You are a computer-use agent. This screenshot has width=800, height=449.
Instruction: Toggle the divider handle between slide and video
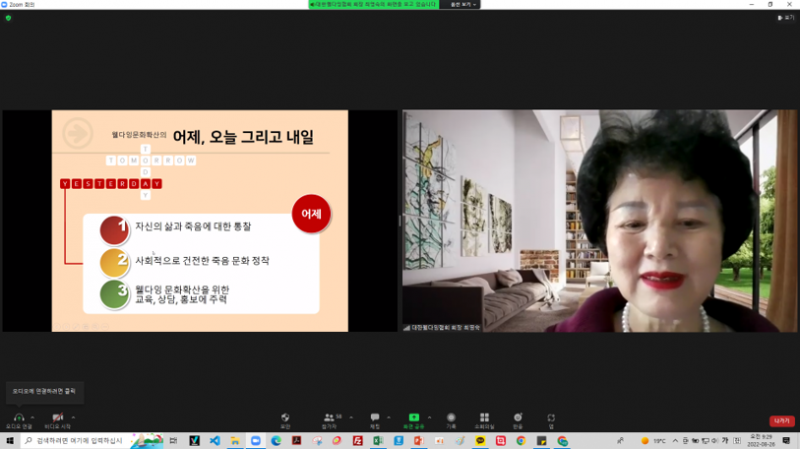click(401, 220)
